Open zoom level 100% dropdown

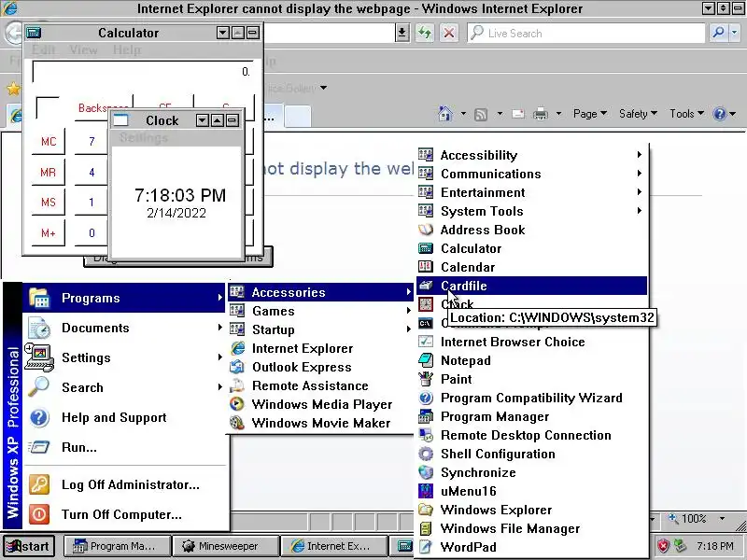coord(722,519)
